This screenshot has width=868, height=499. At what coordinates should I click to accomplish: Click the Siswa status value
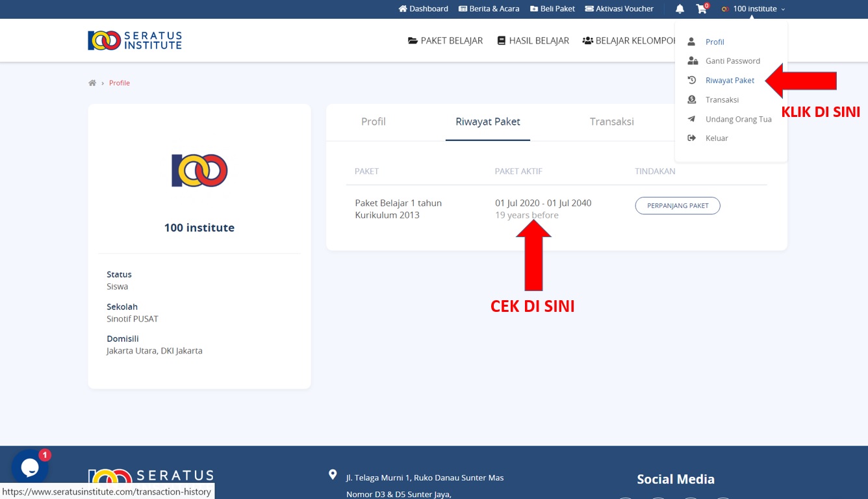[118, 287]
